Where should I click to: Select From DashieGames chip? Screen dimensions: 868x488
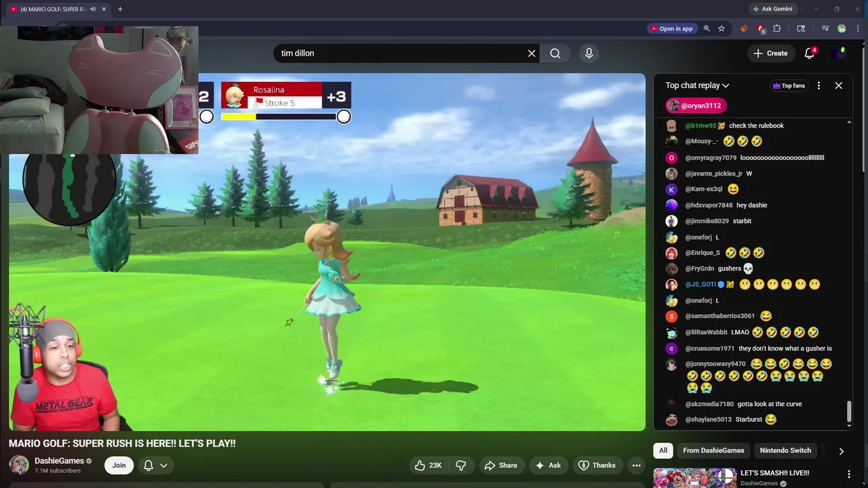(x=713, y=451)
